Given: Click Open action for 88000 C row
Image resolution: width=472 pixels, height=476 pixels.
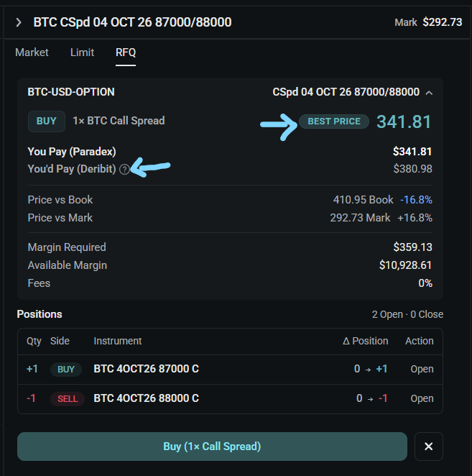Looking at the screenshot, I should (422, 398).
